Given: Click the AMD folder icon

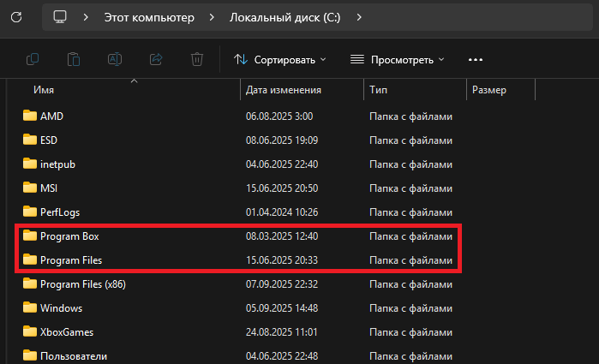Looking at the screenshot, I should tap(31, 116).
